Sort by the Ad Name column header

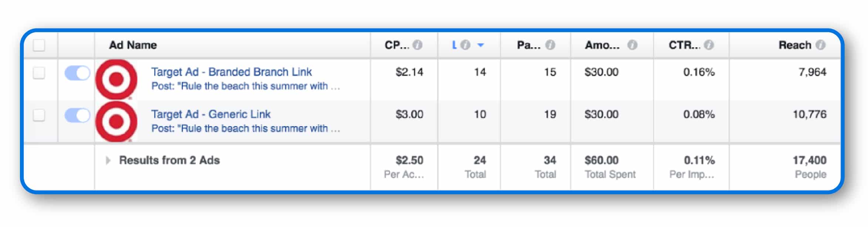pos(133,45)
